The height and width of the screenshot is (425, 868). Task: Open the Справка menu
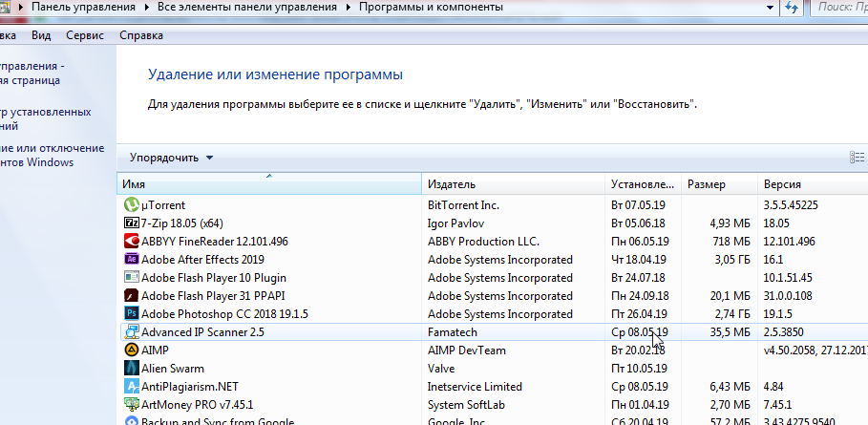(141, 35)
